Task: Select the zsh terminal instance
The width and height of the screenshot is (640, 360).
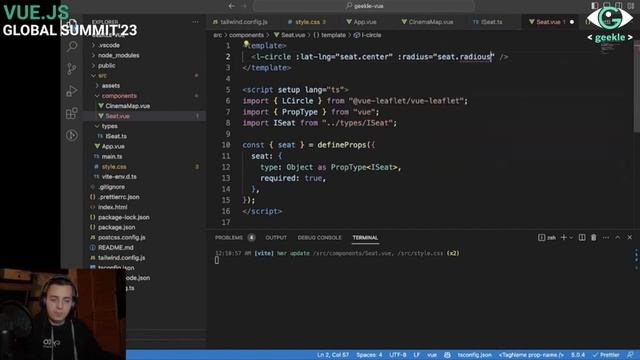Action: pos(547,238)
